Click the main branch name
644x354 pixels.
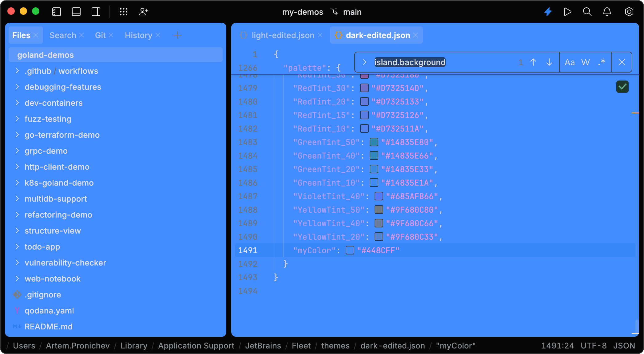352,12
